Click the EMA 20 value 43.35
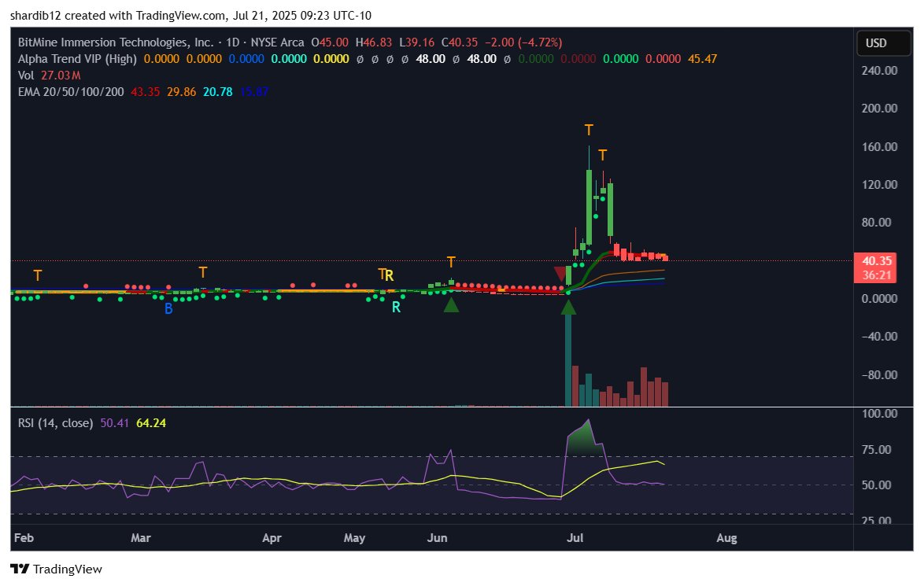Screen dimensions: 924x586 [145, 92]
